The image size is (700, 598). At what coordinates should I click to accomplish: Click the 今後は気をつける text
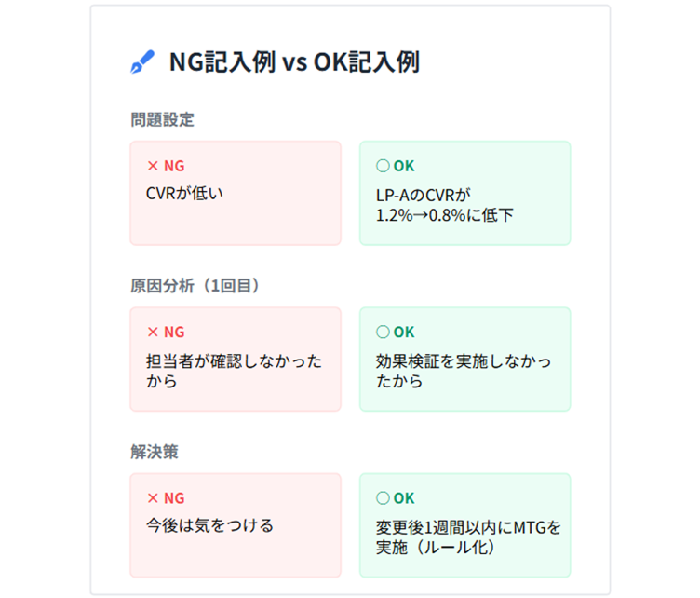coord(209,525)
